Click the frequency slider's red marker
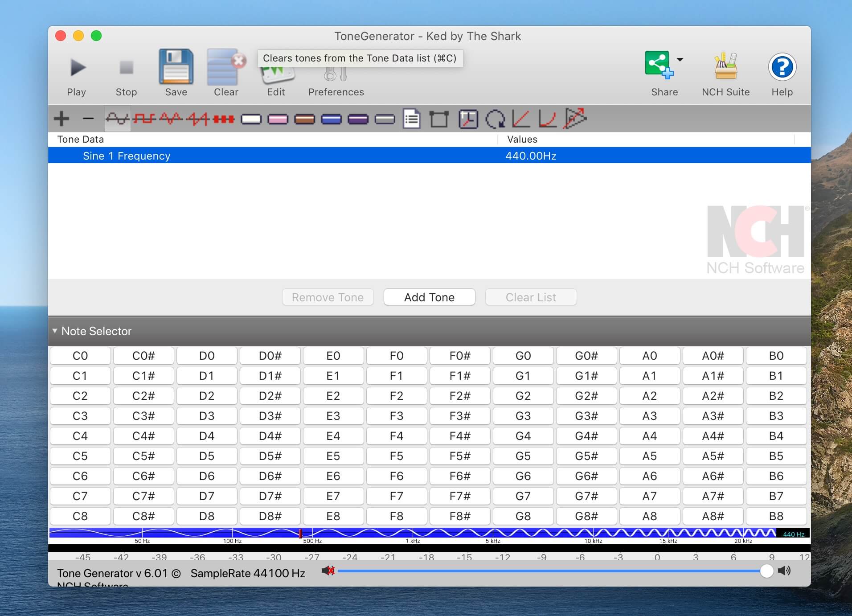Viewport: 852px width, 616px height. (x=300, y=533)
